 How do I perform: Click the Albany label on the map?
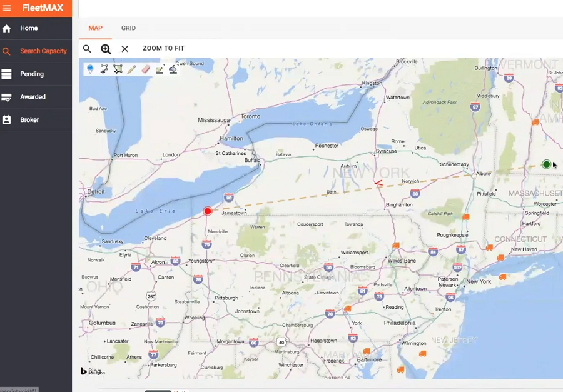pyautogui.click(x=484, y=173)
